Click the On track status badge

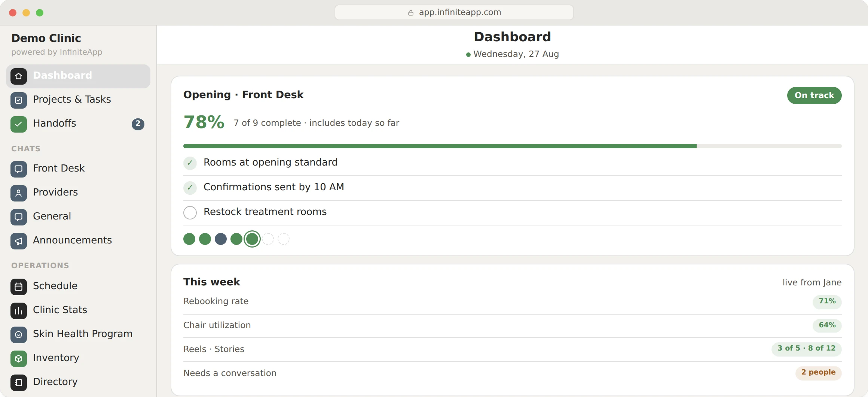point(814,96)
